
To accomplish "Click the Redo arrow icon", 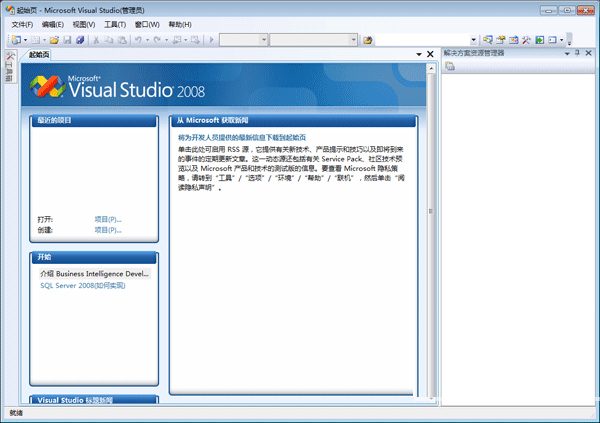I will point(157,39).
